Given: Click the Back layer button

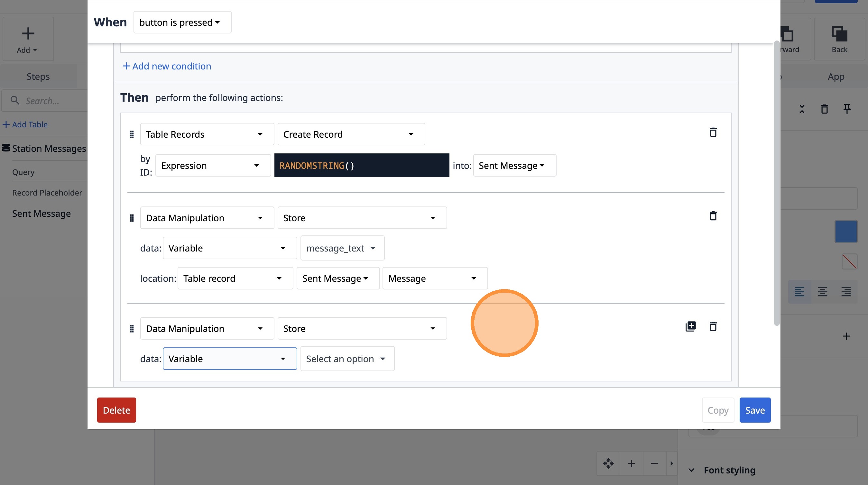Looking at the screenshot, I should [x=839, y=40].
